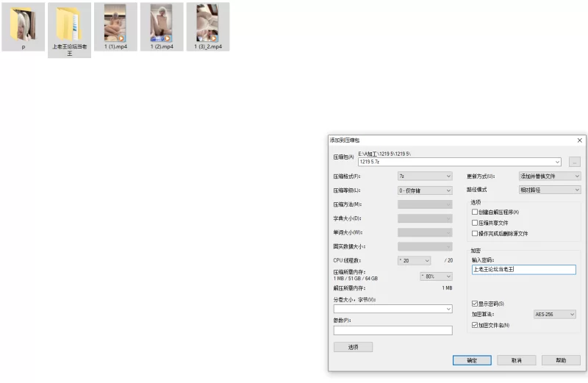Click the 参数(P) input field
The height and width of the screenshot is (383, 588).
(393, 330)
